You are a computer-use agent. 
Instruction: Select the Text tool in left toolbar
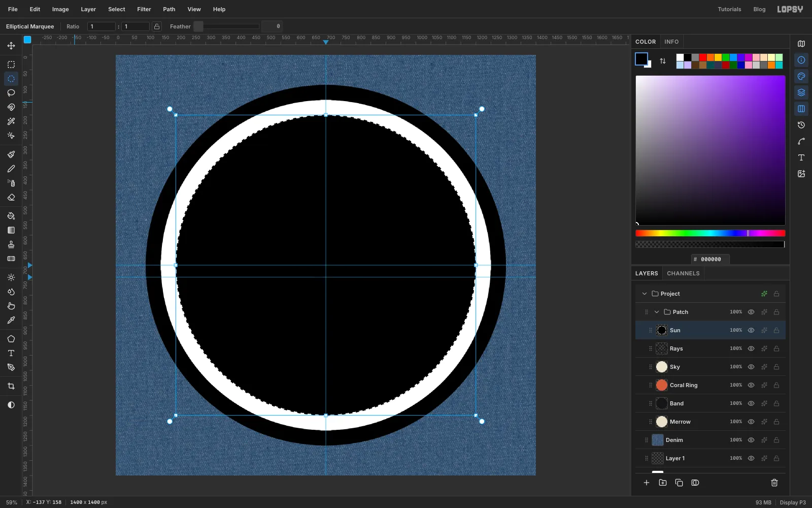coord(11,353)
